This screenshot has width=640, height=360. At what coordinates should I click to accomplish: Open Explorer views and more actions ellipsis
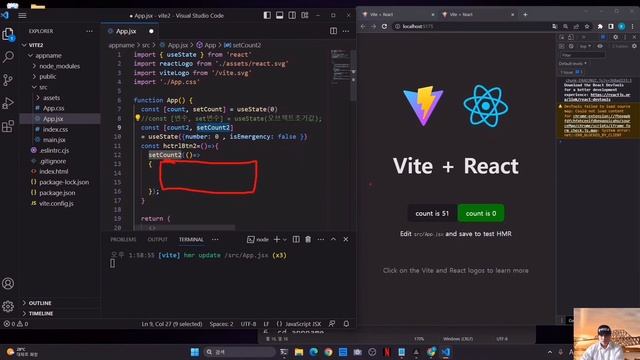[89, 31]
